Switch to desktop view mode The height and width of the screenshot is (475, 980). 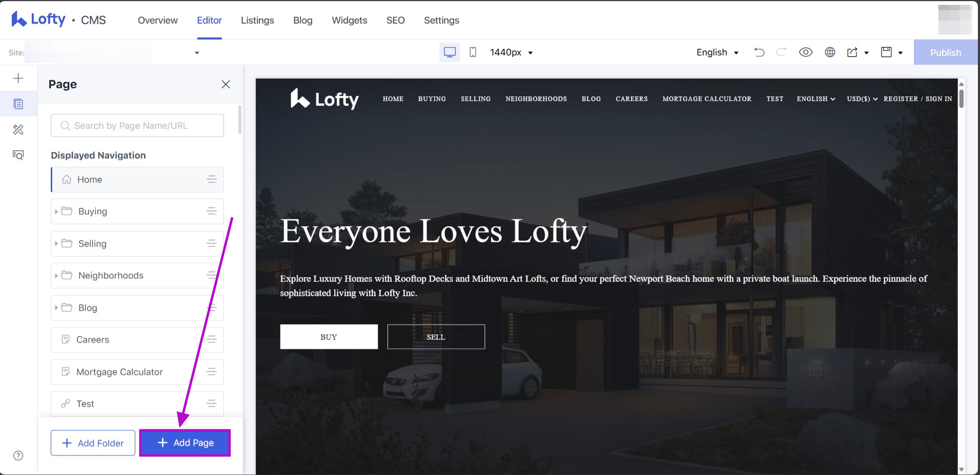point(450,52)
